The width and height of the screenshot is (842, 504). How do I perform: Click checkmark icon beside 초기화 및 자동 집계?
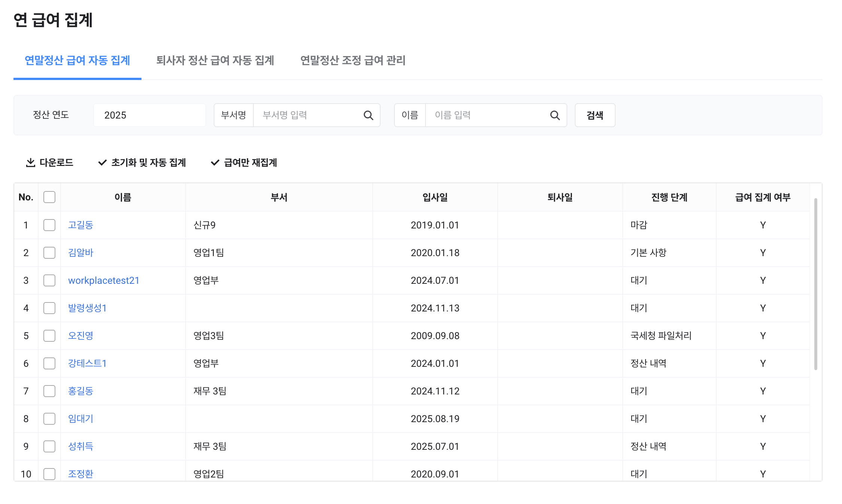[x=102, y=163]
